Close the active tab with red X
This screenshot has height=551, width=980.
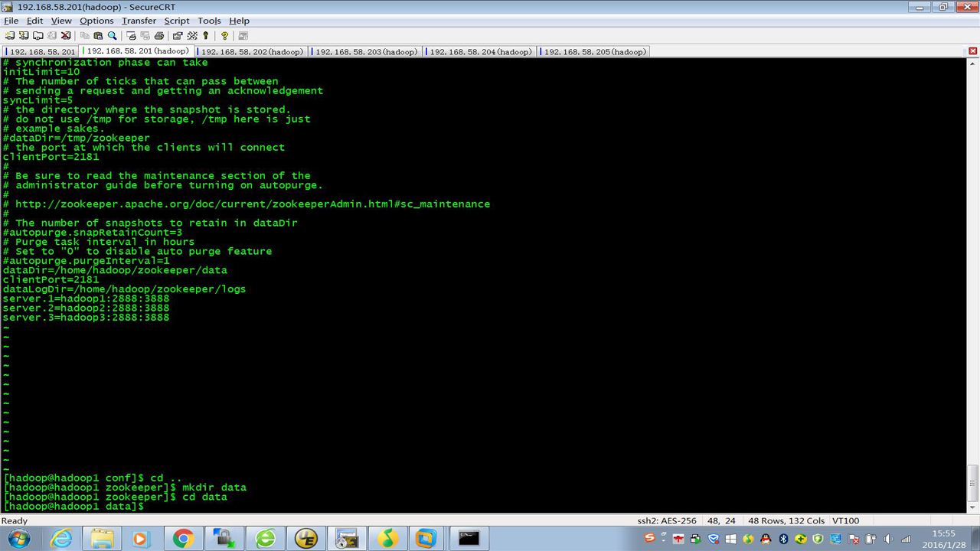(x=973, y=51)
